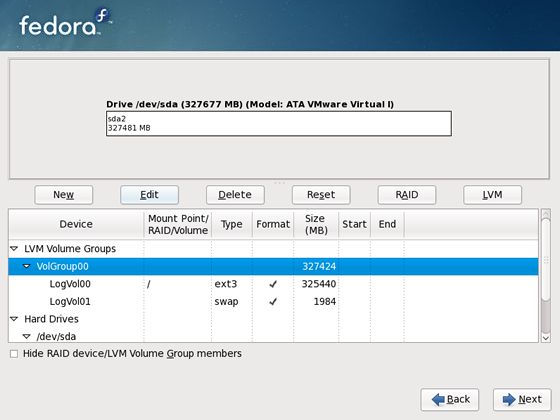Image resolution: width=560 pixels, height=420 pixels.
Task: Click the Drive /dev/sda title label
Action: [x=250, y=104]
